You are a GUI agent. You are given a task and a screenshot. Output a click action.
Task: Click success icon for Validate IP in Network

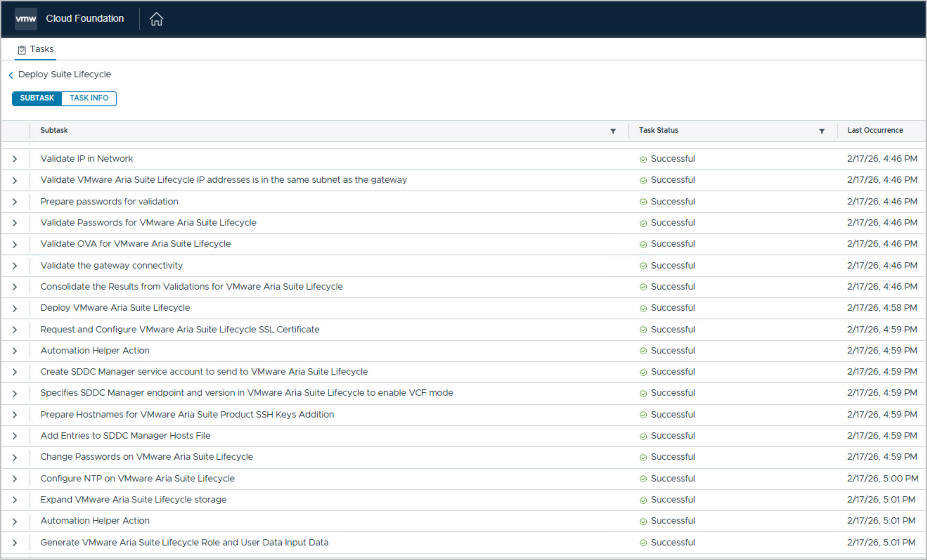point(643,159)
